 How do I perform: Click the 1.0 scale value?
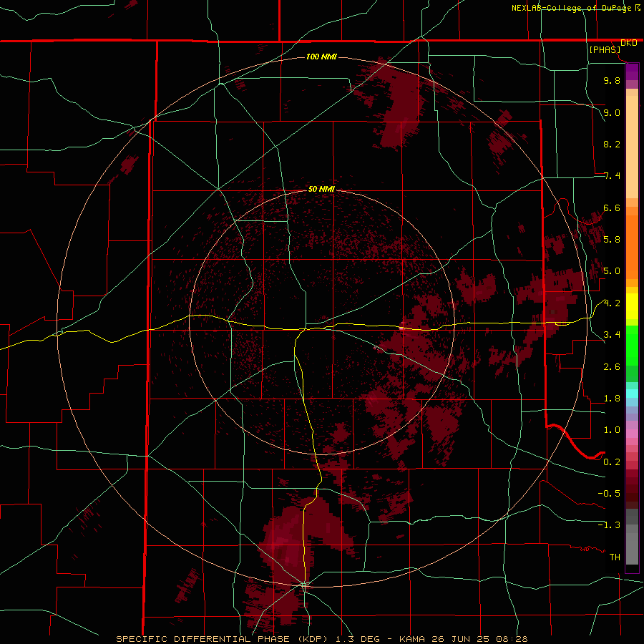pos(612,429)
